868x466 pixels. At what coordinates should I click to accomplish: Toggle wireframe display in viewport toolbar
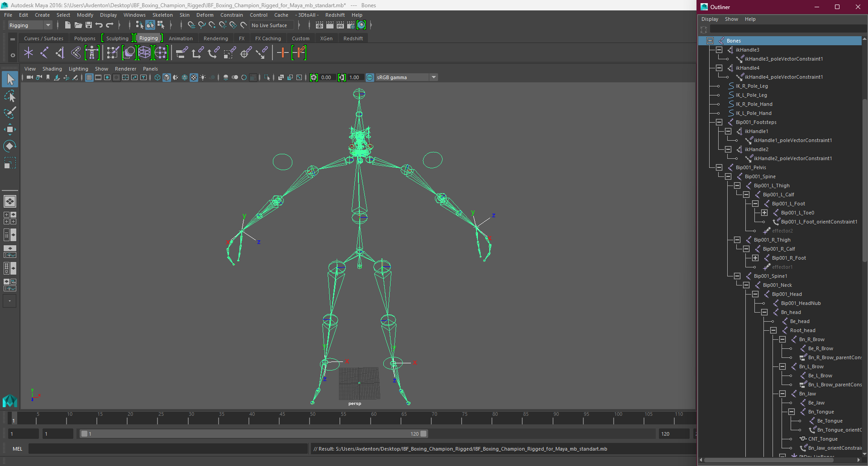[x=157, y=77]
